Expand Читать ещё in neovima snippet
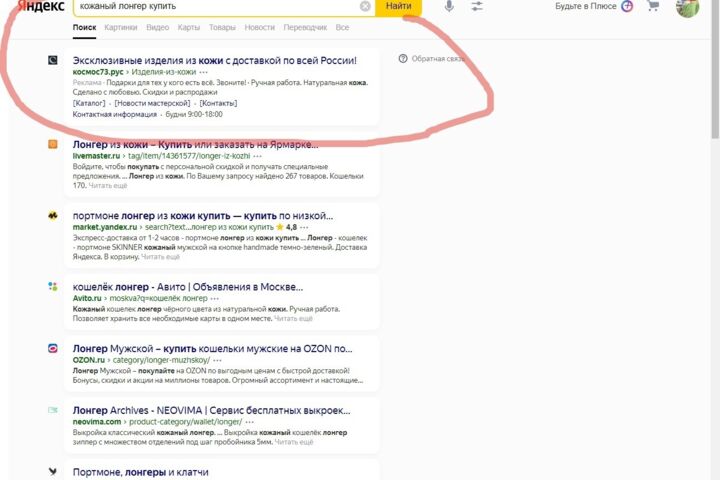The image size is (720, 480). coord(294,442)
